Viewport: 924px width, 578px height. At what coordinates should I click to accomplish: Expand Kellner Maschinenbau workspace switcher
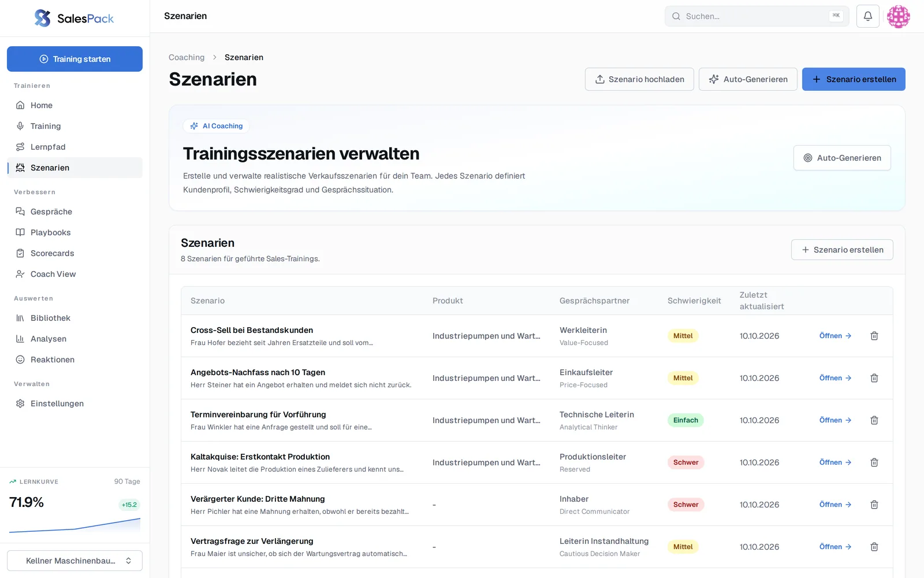[74, 561]
